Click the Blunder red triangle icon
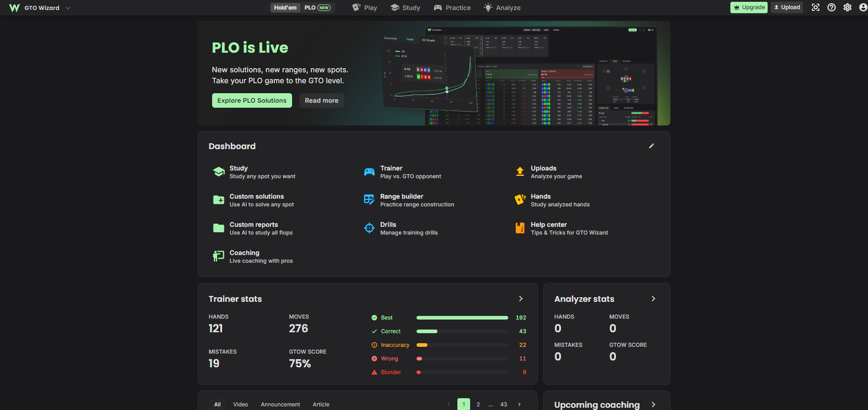The width and height of the screenshot is (868, 410). click(x=374, y=372)
